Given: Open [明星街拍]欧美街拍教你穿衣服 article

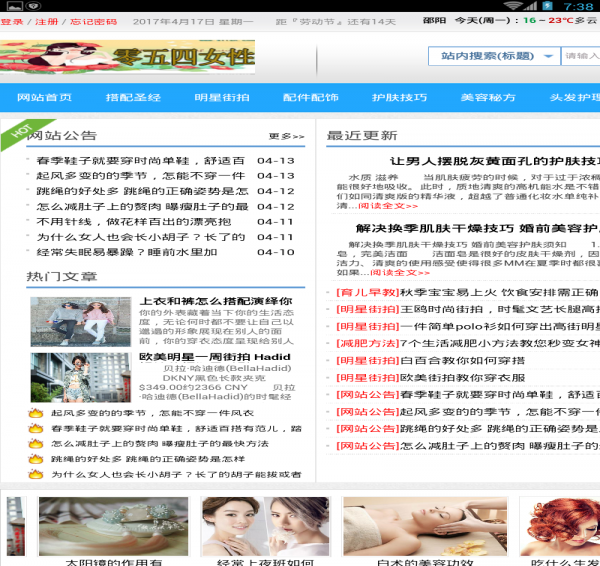Looking at the screenshot, I should point(430,378).
